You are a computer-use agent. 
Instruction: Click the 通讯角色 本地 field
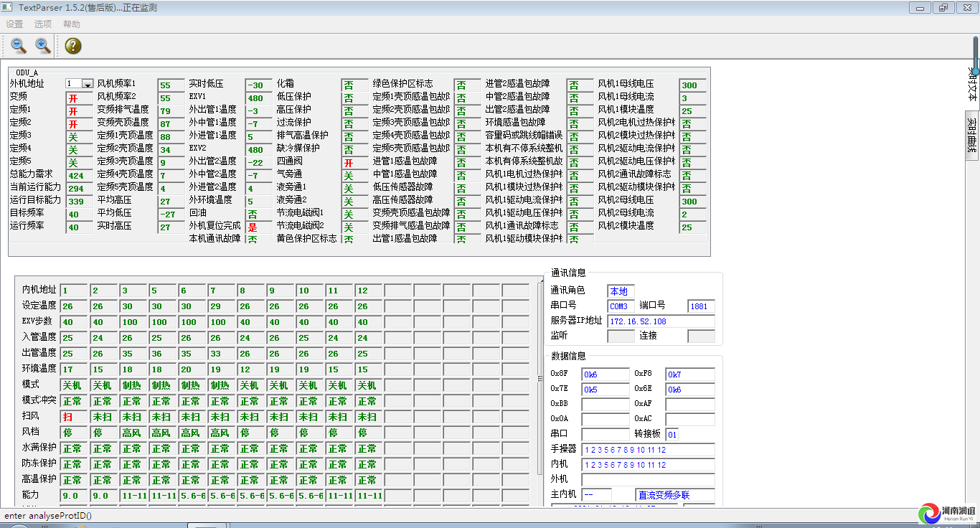[620, 291]
